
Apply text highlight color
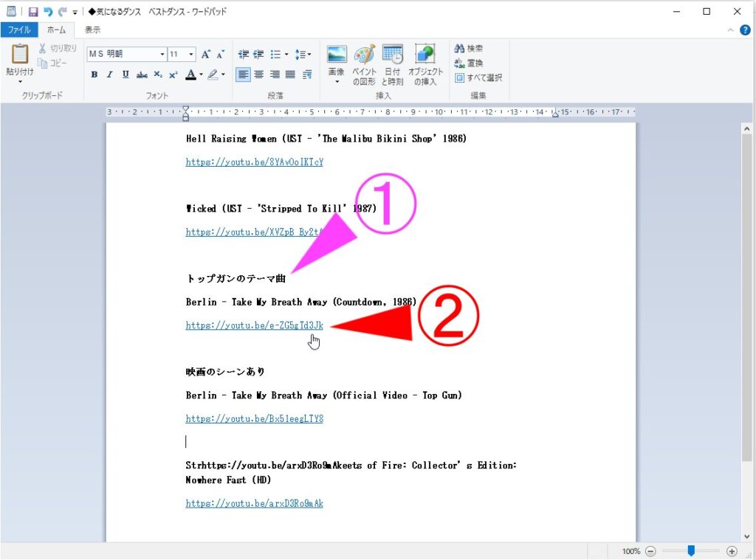(x=213, y=75)
